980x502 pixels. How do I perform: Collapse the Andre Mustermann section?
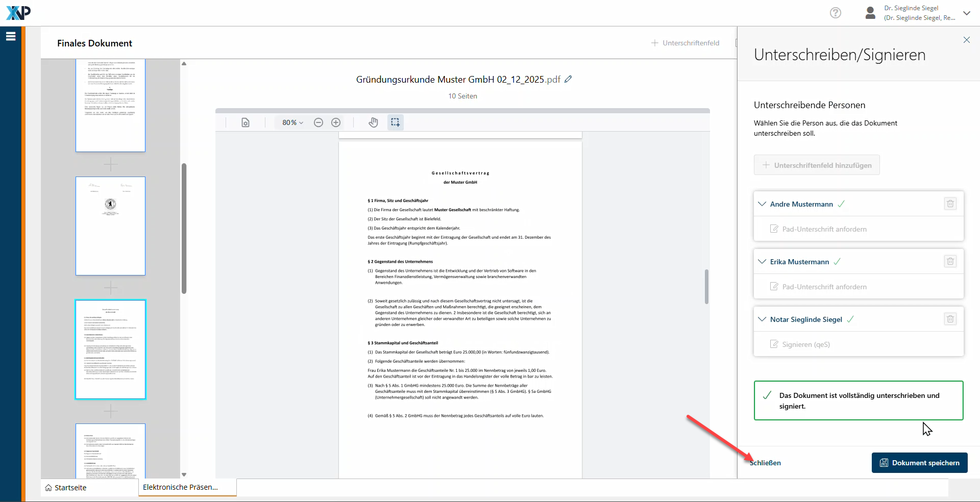762,204
